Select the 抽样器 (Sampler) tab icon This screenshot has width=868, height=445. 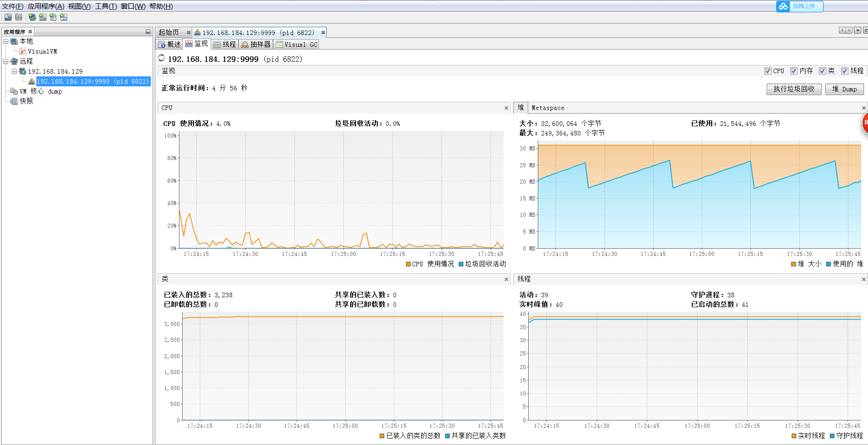click(x=256, y=44)
